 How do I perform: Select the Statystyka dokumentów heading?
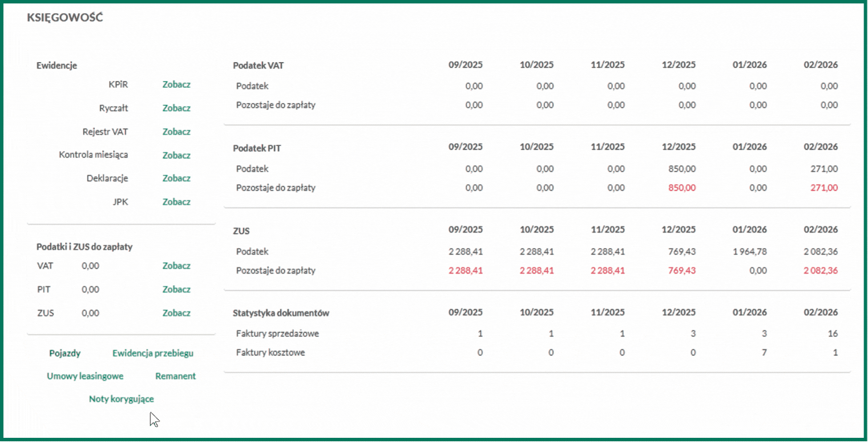(281, 313)
